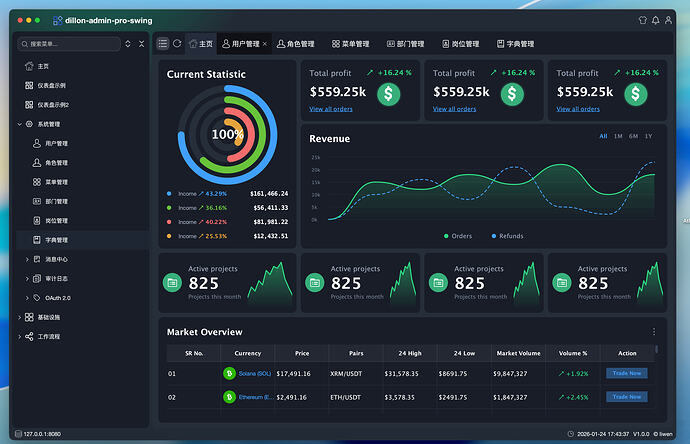
Task: Expand the 消息中心 node
Action: (27, 260)
